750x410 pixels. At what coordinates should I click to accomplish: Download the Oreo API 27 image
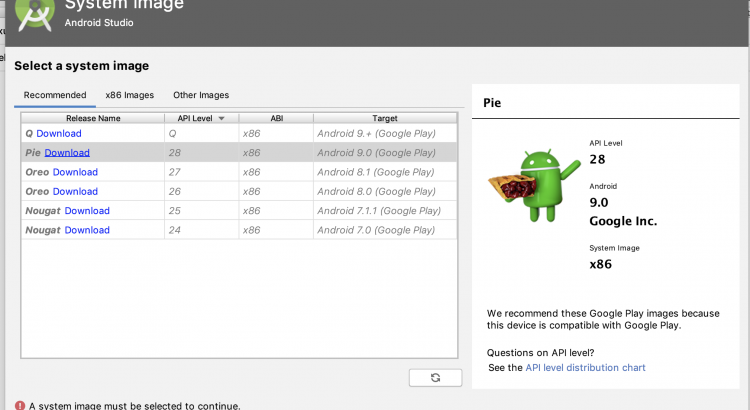click(x=75, y=172)
